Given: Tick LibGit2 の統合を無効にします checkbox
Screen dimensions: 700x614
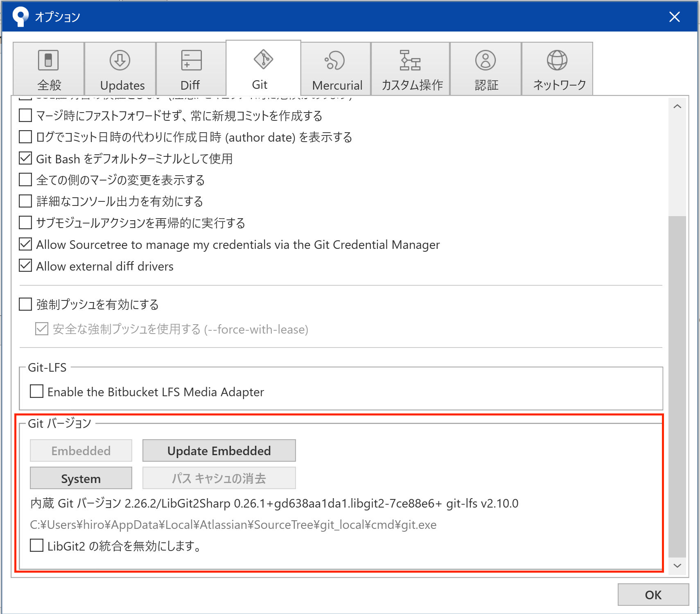Looking at the screenshot, I should click(37, 546).
